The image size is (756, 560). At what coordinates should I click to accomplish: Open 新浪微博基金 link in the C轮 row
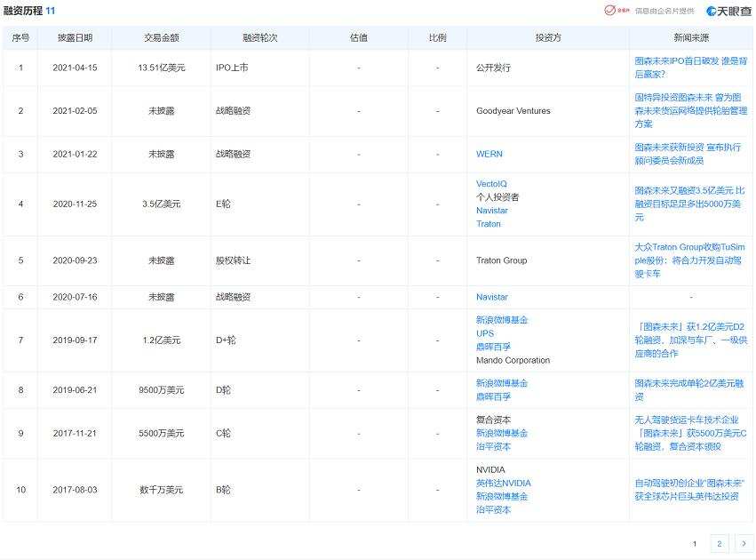(501, 433)
